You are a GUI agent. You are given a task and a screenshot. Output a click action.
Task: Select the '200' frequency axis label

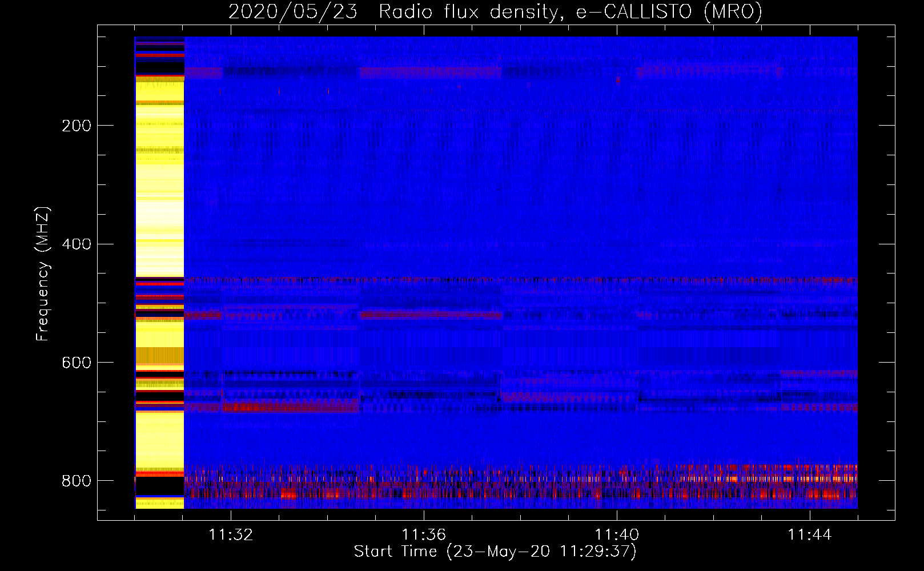[x=76, y=126]
